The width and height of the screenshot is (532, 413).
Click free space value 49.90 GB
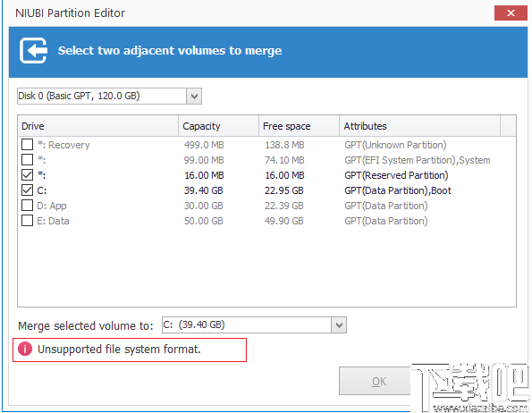284,221
